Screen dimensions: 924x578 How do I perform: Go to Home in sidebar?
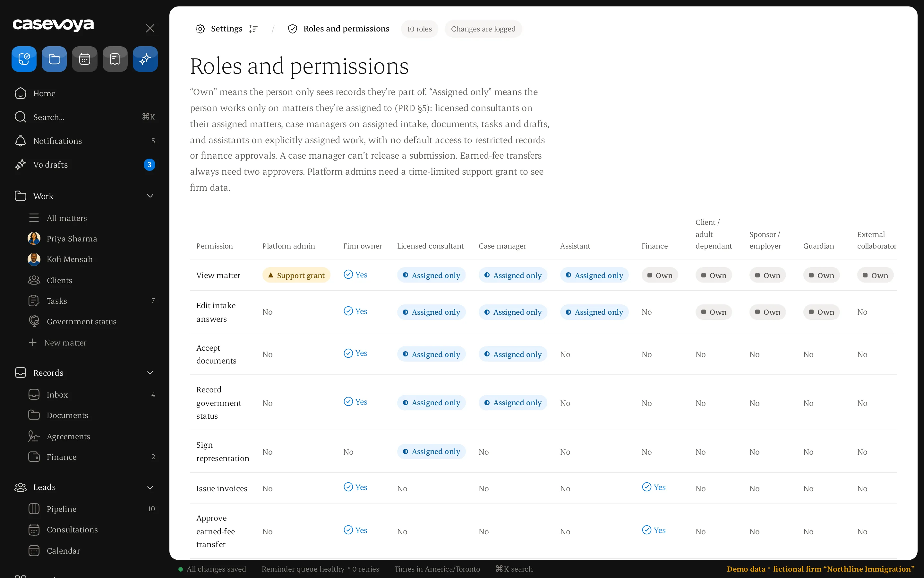(84, 93)
